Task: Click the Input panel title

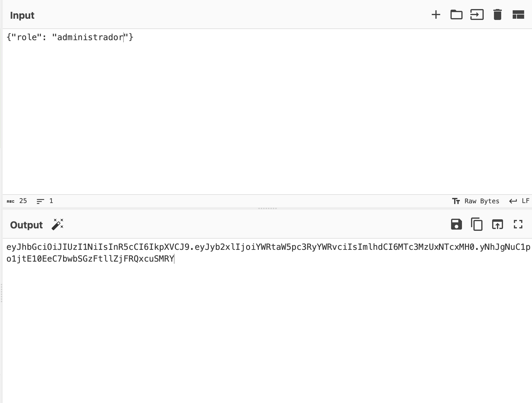Action: pos(22,15)
